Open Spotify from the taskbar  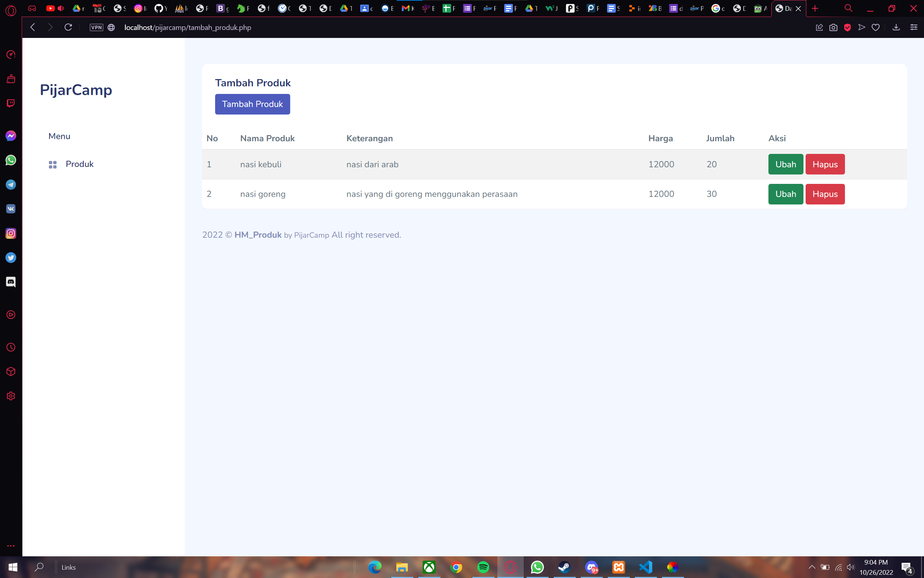click(x=483, y=567)
